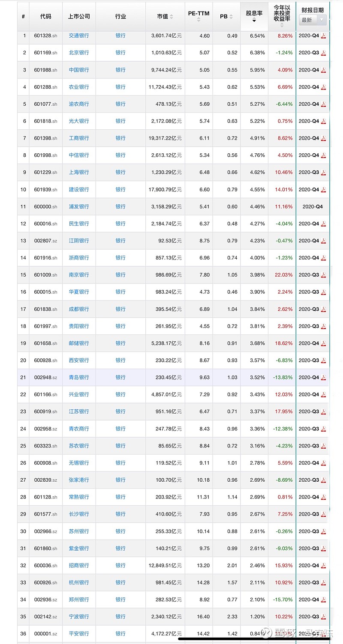
Task: Open PDF report icon for 南京银行 row
Action: click(324, 275)
